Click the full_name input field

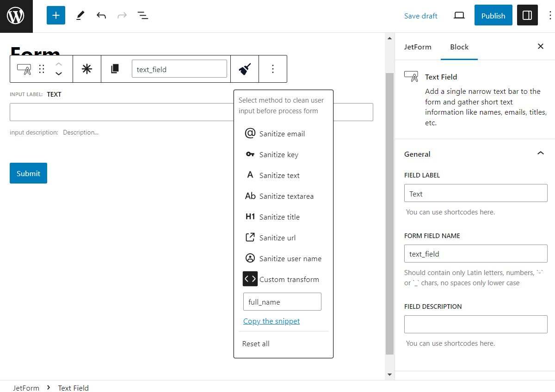(x=282, y=301)
